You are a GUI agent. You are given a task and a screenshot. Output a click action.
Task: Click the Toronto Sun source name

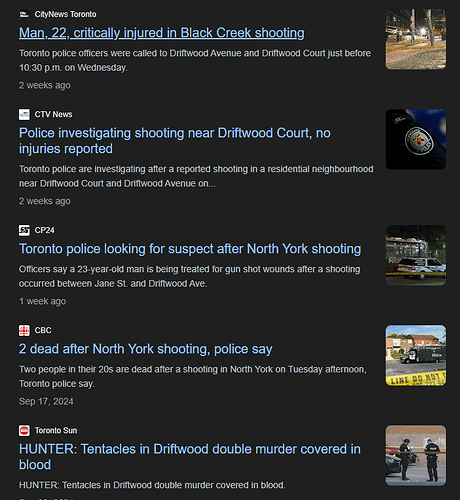pos(56,430)
